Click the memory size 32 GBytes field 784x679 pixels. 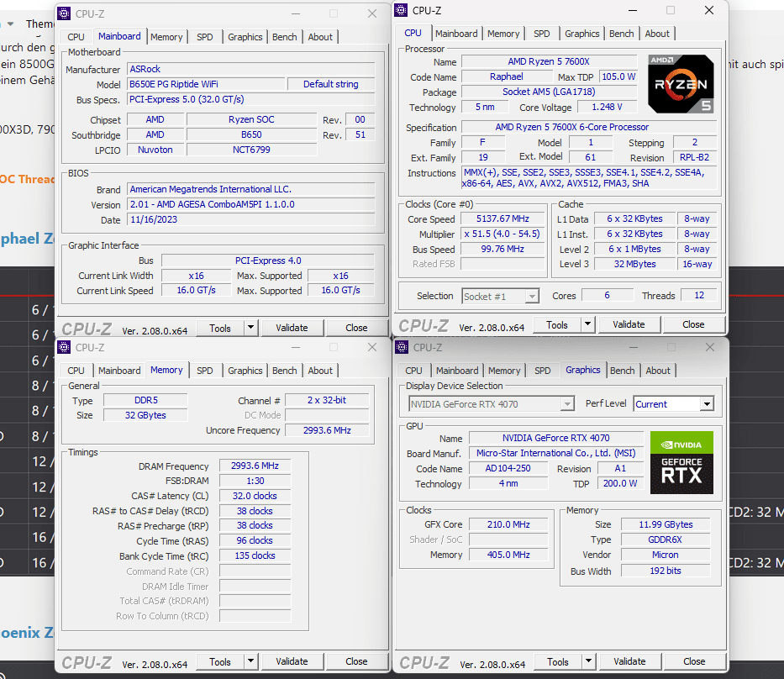coord(145,415)
